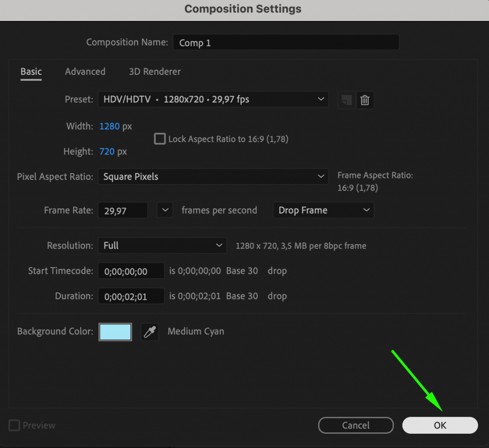Select the Basic tab

pos(31,72)
